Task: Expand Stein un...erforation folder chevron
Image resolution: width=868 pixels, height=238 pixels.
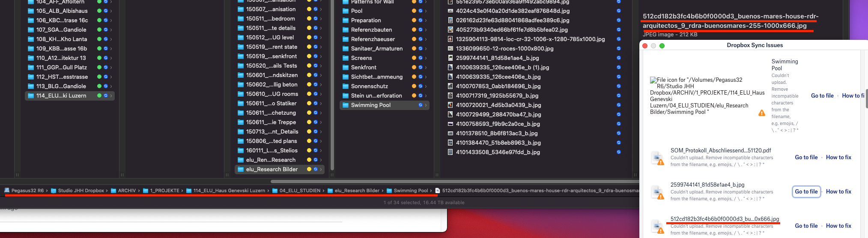Action: (x=426, y=95)
